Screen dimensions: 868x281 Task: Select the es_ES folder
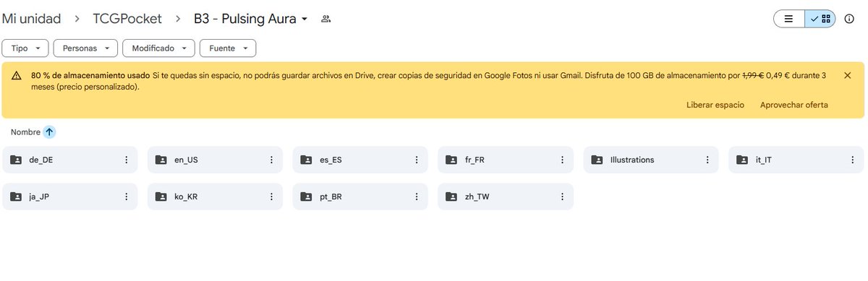(360, 160)
